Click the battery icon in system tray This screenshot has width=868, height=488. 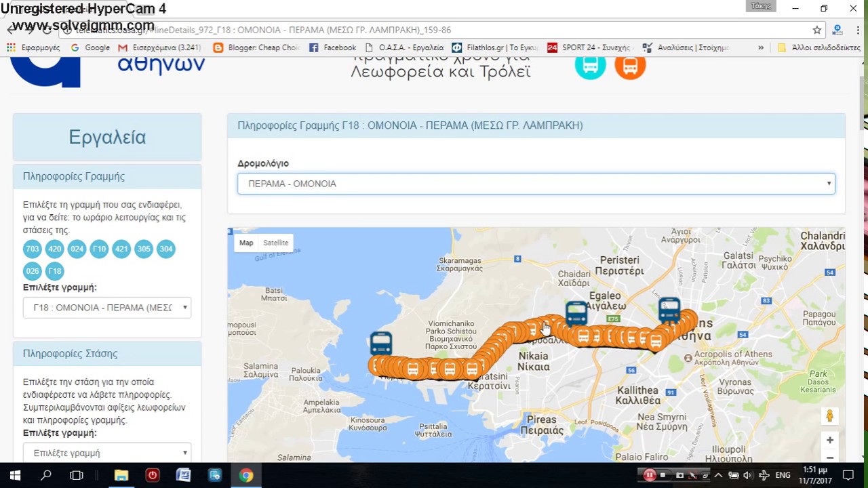click(x=733, y=475)
